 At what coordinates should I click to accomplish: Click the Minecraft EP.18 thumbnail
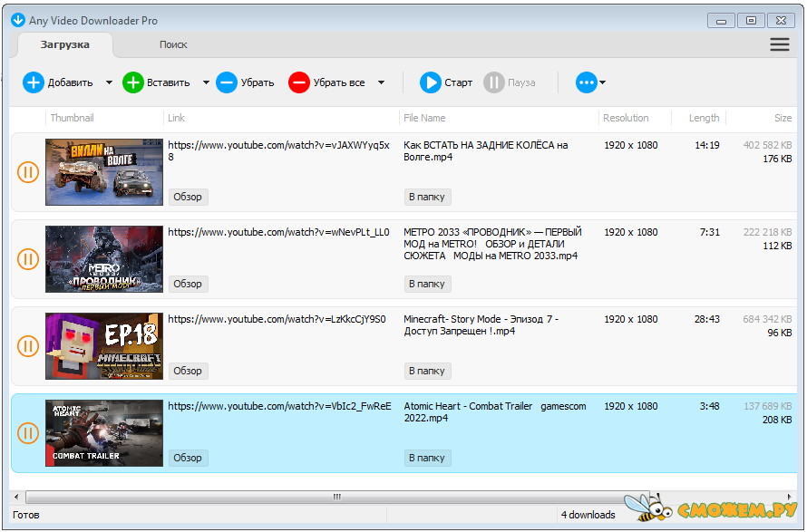coord(104,345)
